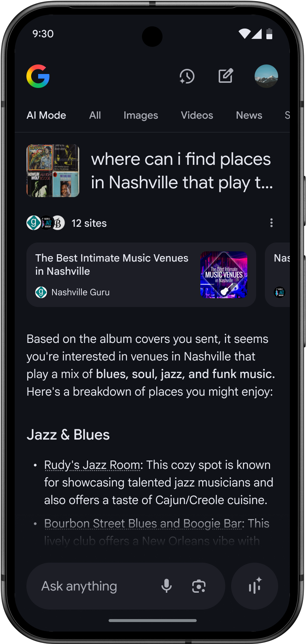Image resolution: width=306 pixels, height=644 pixels.
Task: Open Google Lens camera search icon
Action: click(199, 586)
